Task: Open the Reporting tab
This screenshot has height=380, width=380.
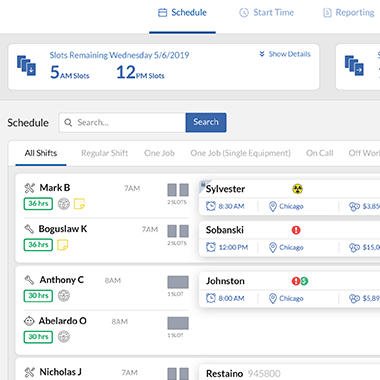Action: pos(349,13)
